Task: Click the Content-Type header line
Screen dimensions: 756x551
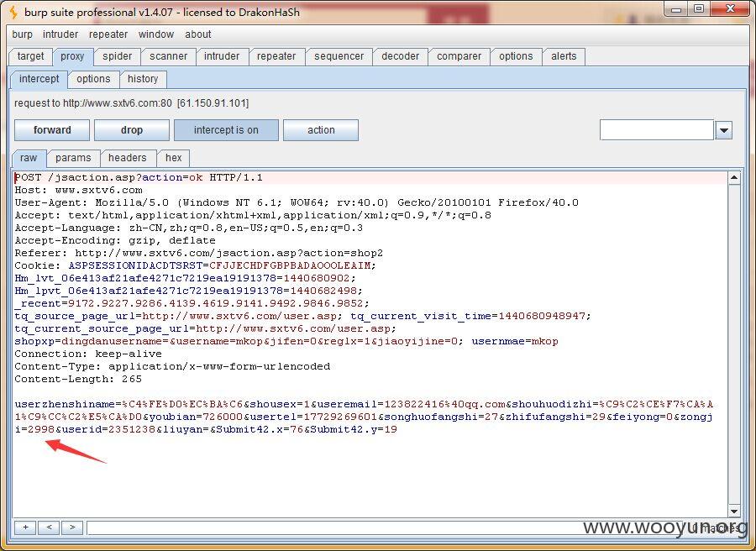Action: point(172,366)
